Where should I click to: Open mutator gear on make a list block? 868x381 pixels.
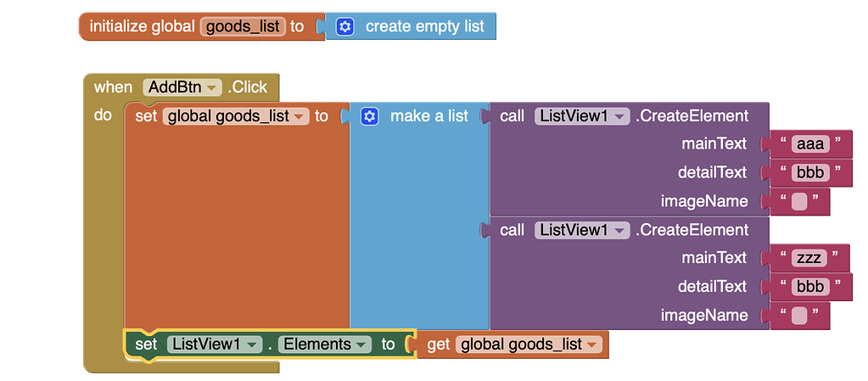pyautogui.click(x=369, y=116)
